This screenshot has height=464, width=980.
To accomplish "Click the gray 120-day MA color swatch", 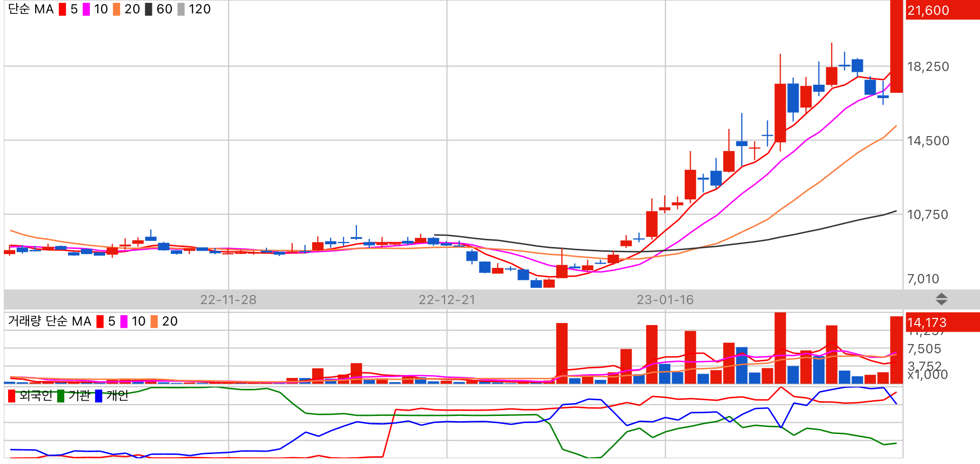I will [x=181, y=10].
